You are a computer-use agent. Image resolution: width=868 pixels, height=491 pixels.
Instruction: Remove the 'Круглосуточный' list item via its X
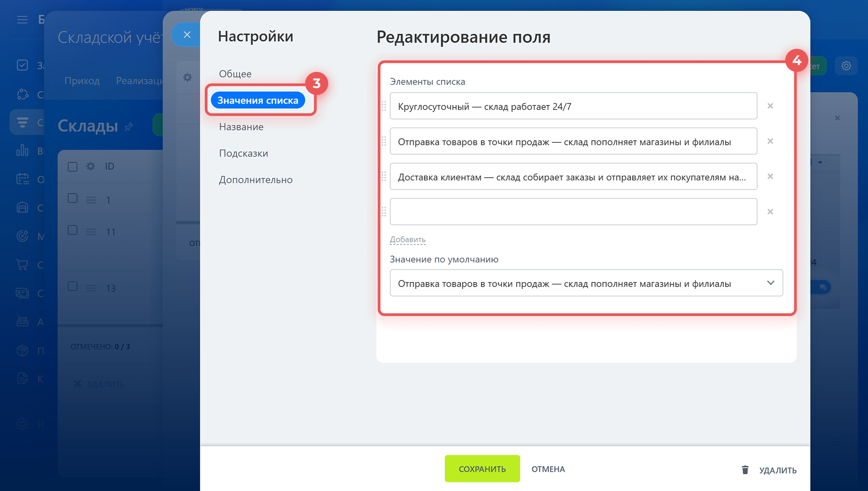tap(770, 106)
